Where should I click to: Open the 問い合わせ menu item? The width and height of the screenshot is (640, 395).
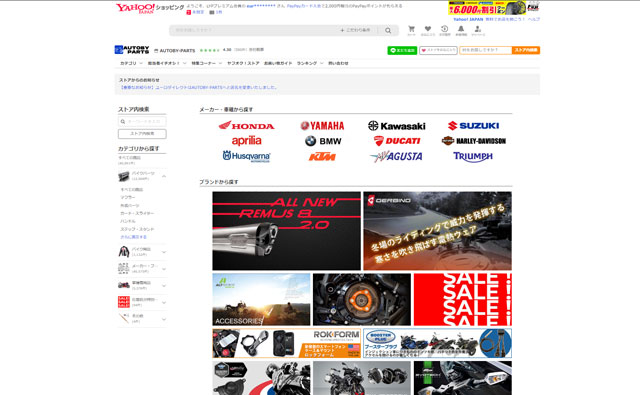[338, 63]
